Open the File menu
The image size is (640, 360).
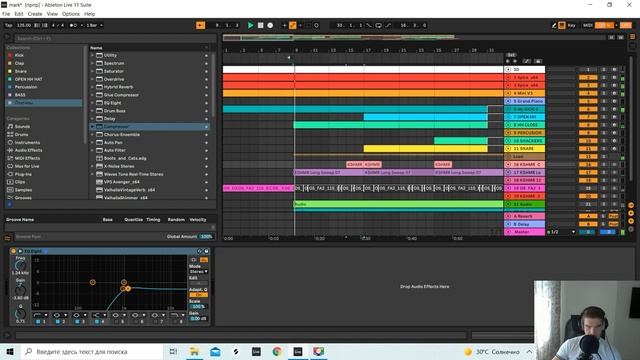pos(6,14)
